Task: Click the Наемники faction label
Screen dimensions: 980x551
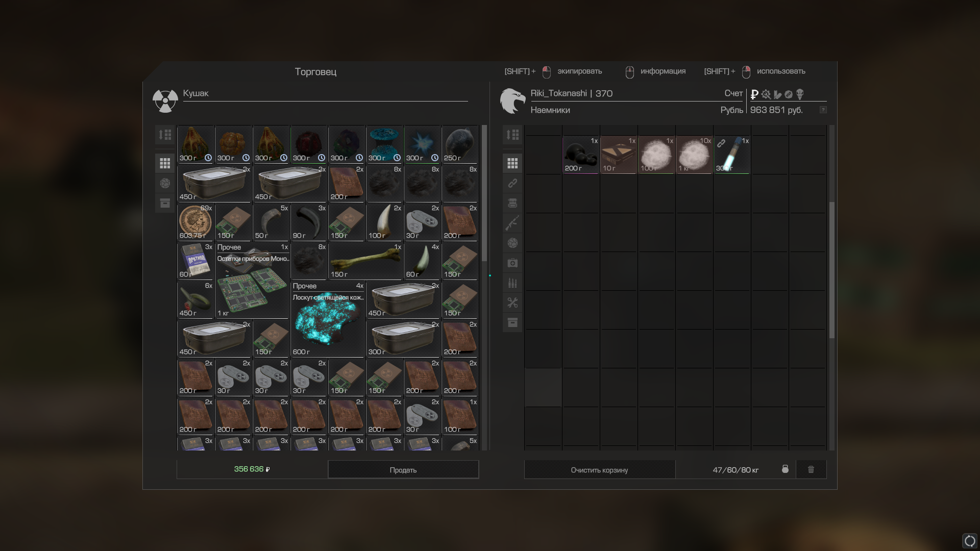Action: coord(550,110)
